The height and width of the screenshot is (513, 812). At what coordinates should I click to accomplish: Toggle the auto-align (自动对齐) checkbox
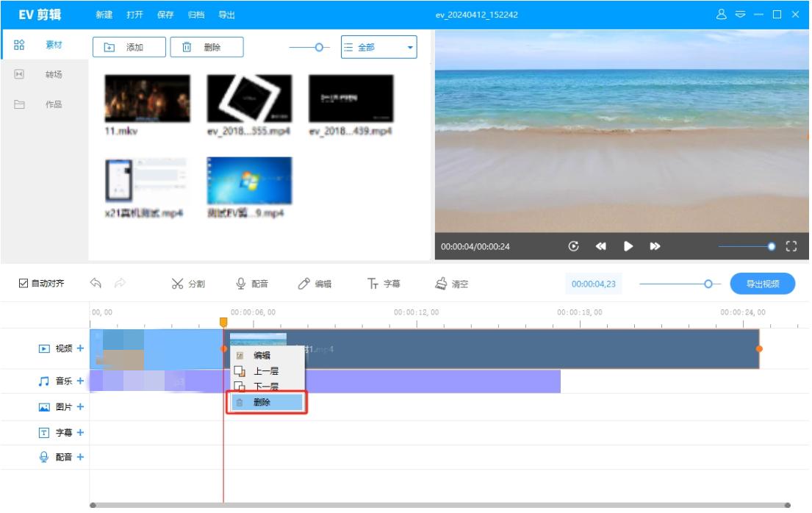23,284
